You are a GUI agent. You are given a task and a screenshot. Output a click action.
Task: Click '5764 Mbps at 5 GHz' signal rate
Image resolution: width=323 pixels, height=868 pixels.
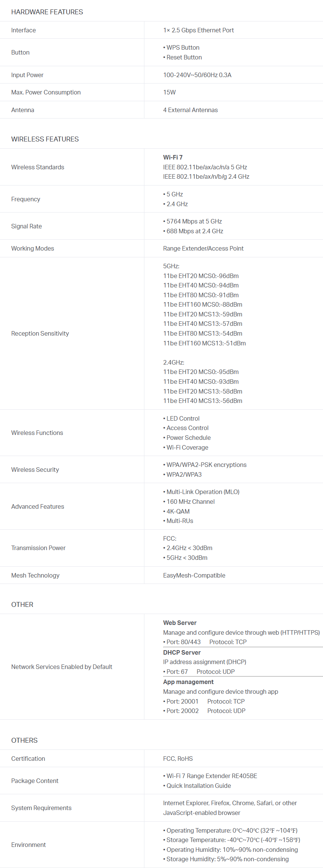pos(194,221)
